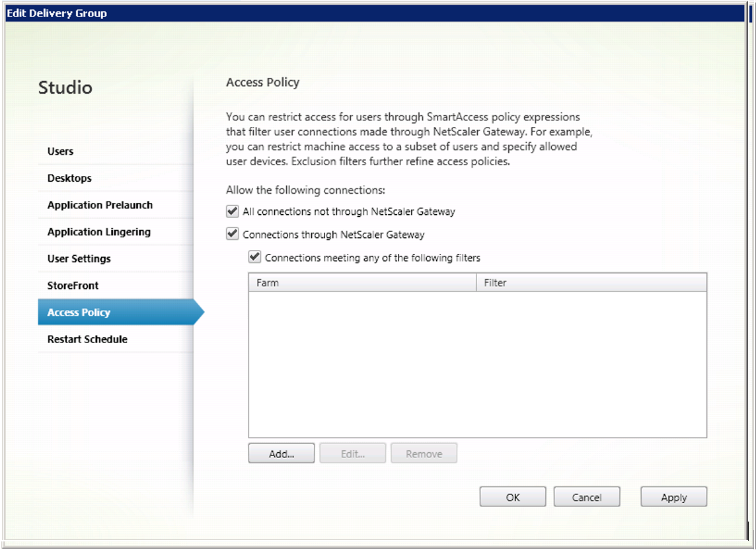Confirm changes with OK button
The image size is (756, 550).
tap(513, 497)
